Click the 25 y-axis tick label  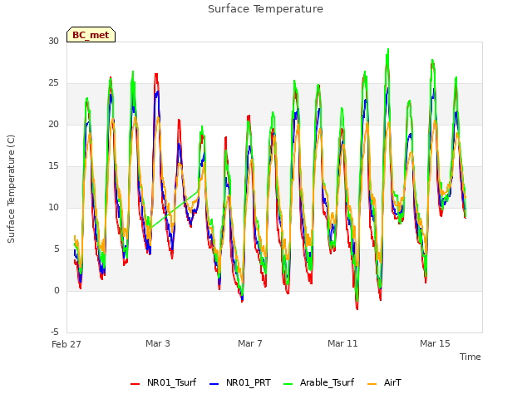(53, 83)
